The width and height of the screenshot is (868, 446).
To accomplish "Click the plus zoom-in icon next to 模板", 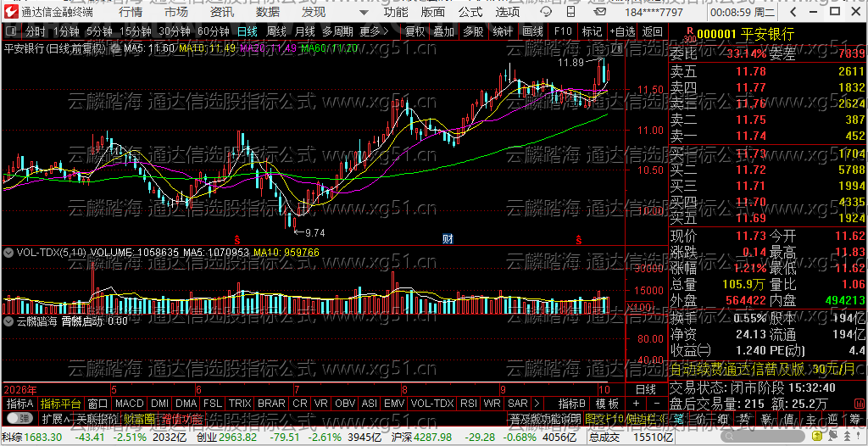I will point(636,403).
